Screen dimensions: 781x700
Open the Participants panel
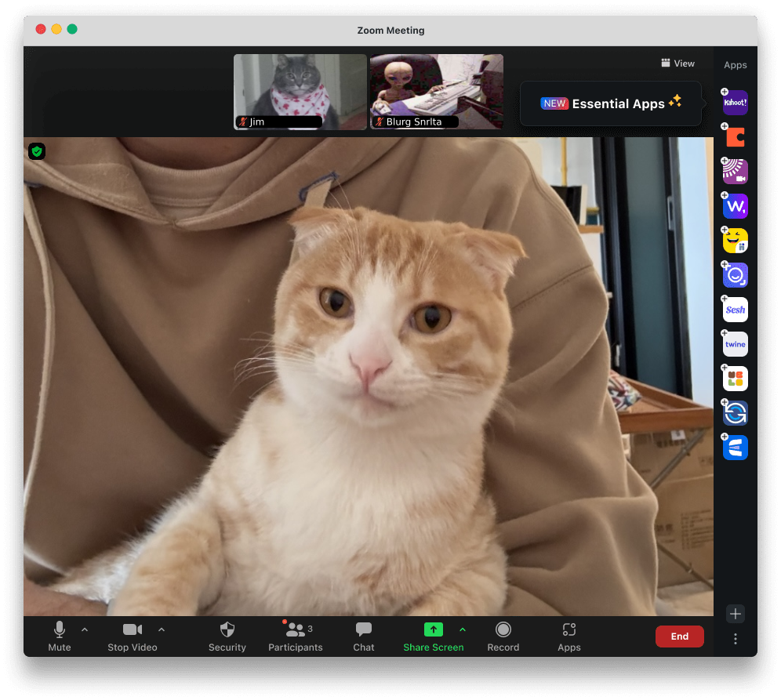(x=296, y=637)
